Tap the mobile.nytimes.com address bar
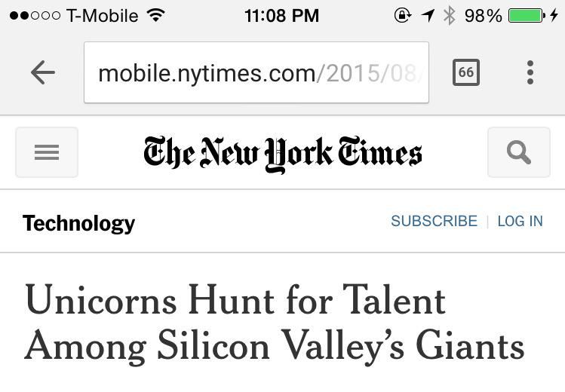The image size is (565, 392). [x=256, y=72]
